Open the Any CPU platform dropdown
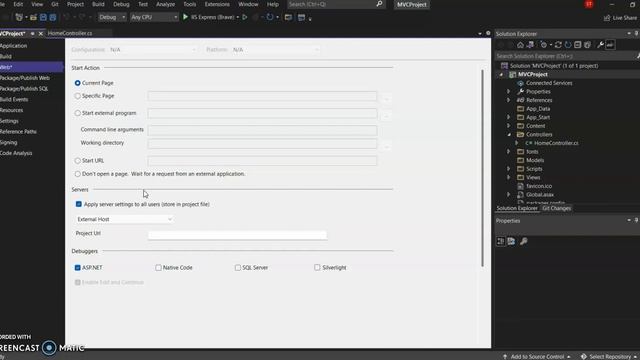This screenshot has width=640, height=360. pos(154,17)
